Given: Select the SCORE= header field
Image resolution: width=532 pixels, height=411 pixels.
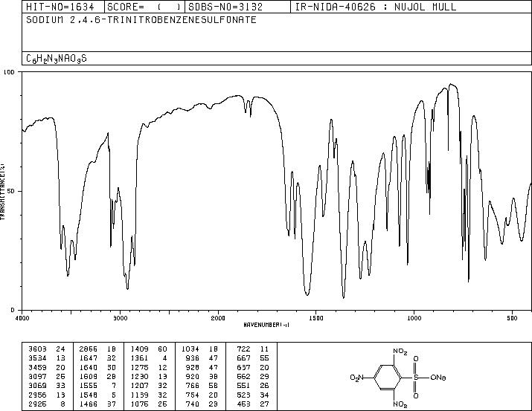Looking at the screenshot, I should tap(145, 7).
